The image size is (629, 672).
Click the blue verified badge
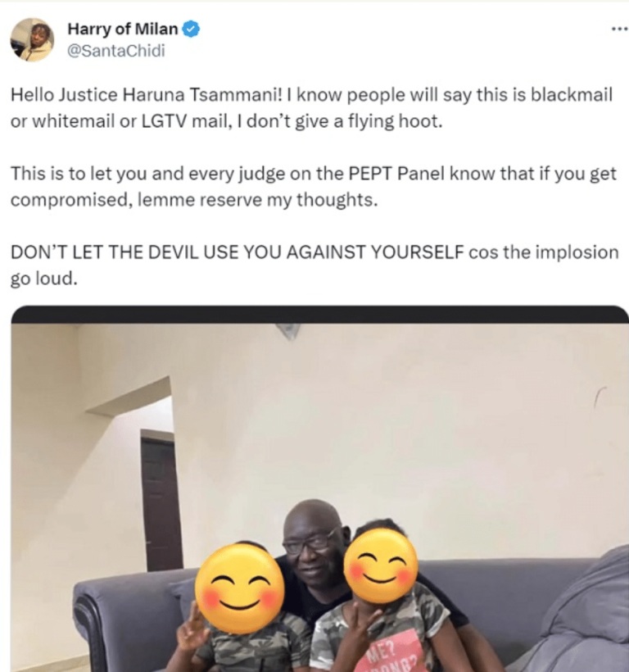pyautogui.click(x=191, y=30)
